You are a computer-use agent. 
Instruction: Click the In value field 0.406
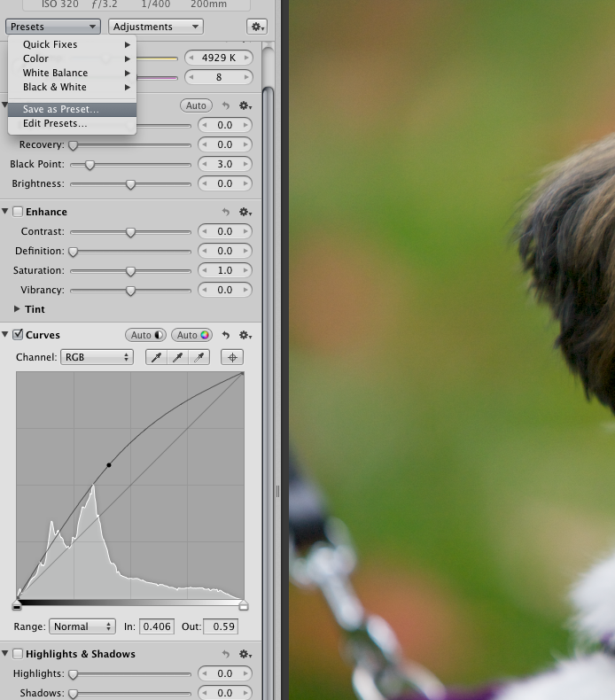point(157,626)
